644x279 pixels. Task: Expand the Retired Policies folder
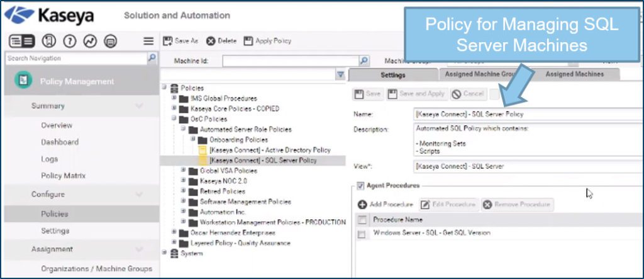pos(184,191)
